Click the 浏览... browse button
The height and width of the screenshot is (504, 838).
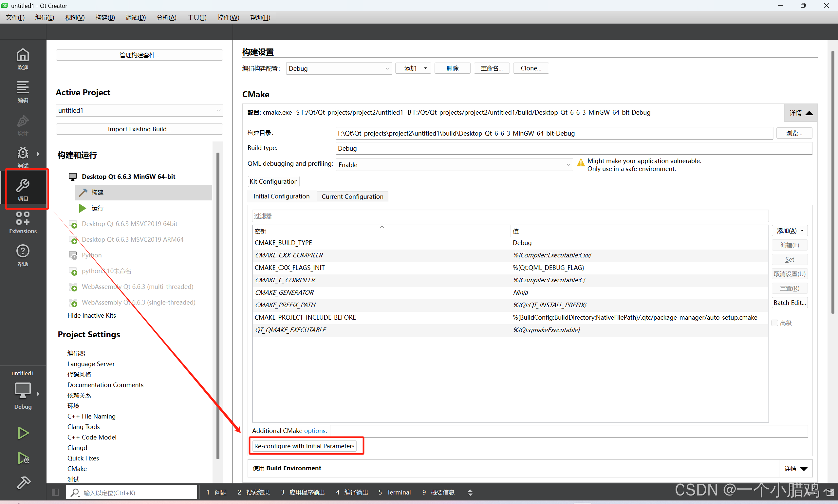pyautogui.click(x=794, y=133)
